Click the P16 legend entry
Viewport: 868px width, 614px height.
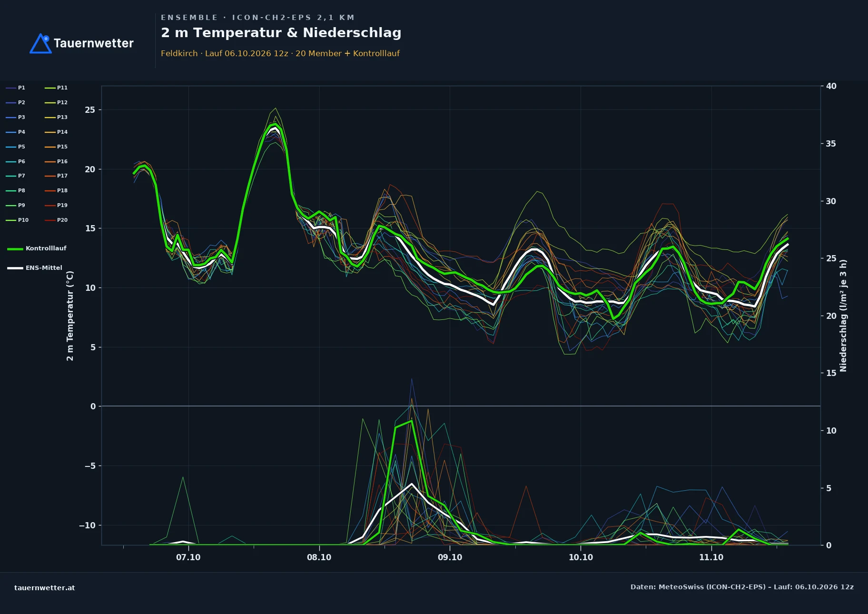56,161
